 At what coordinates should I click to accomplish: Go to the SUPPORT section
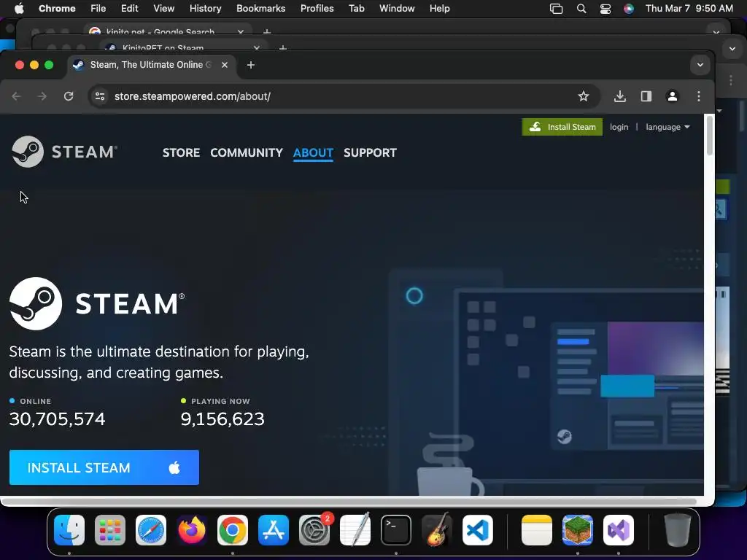[370, 153]
